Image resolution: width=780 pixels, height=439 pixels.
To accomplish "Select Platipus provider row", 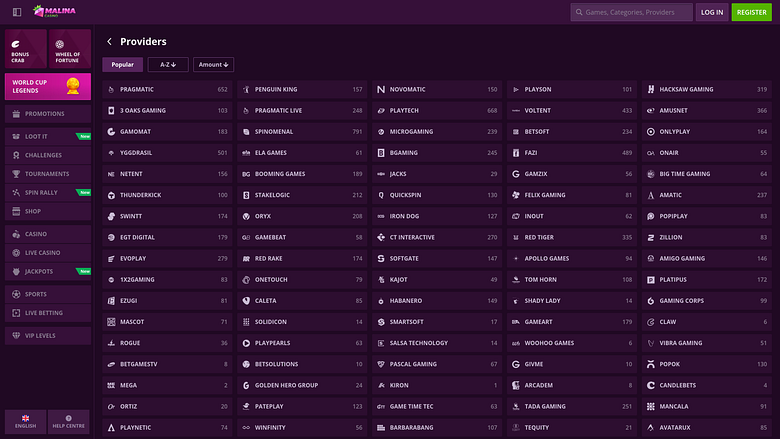I will pos(706,279).
